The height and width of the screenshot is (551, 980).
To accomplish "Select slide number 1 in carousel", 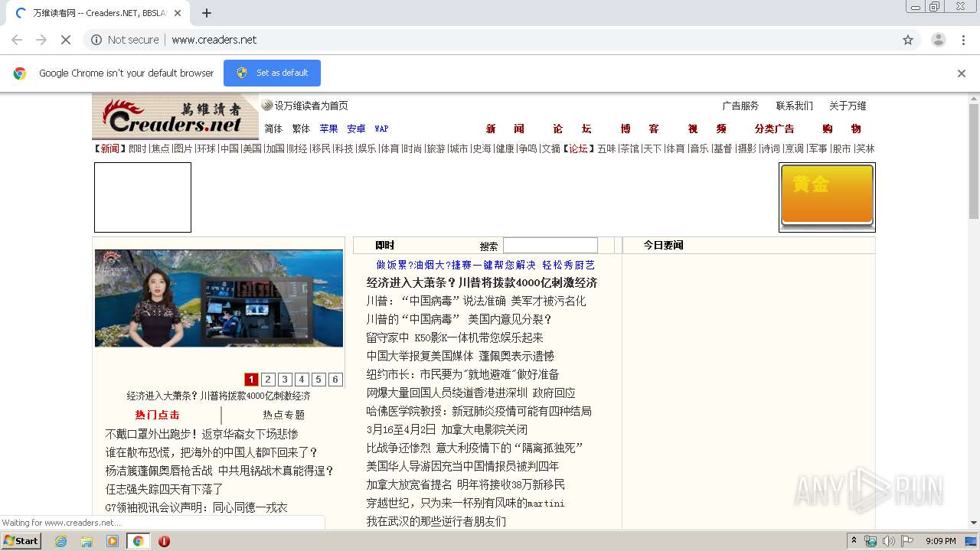I will point(251,380).
